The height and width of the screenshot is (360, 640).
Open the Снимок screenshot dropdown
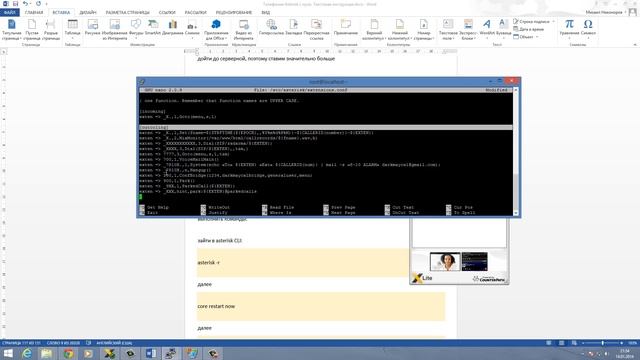(192, 28)
